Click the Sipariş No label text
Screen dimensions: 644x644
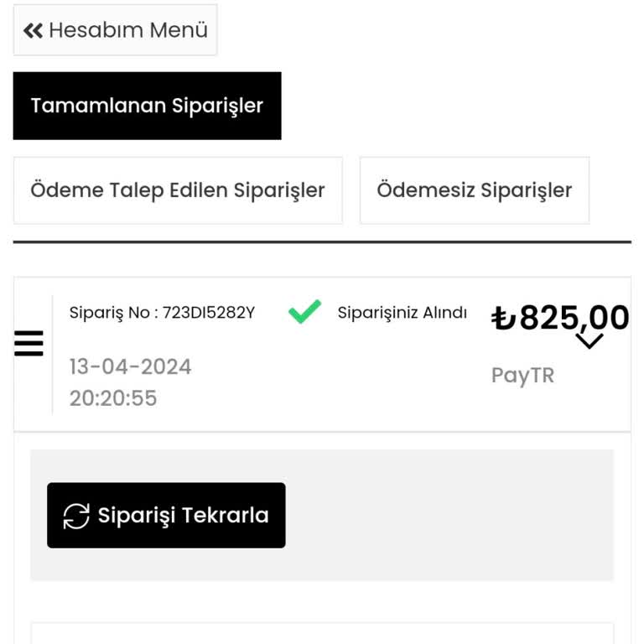pos(109,313)
